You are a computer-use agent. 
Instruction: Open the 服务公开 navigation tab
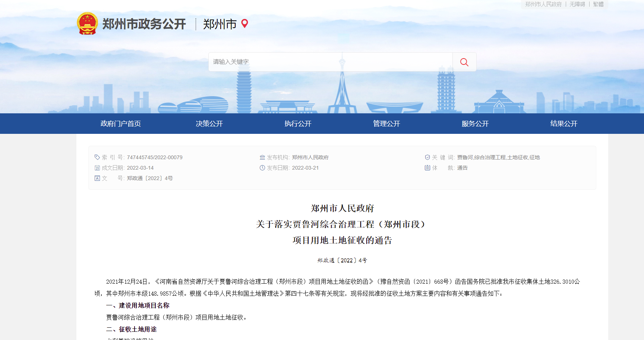[x=475, y=124]
